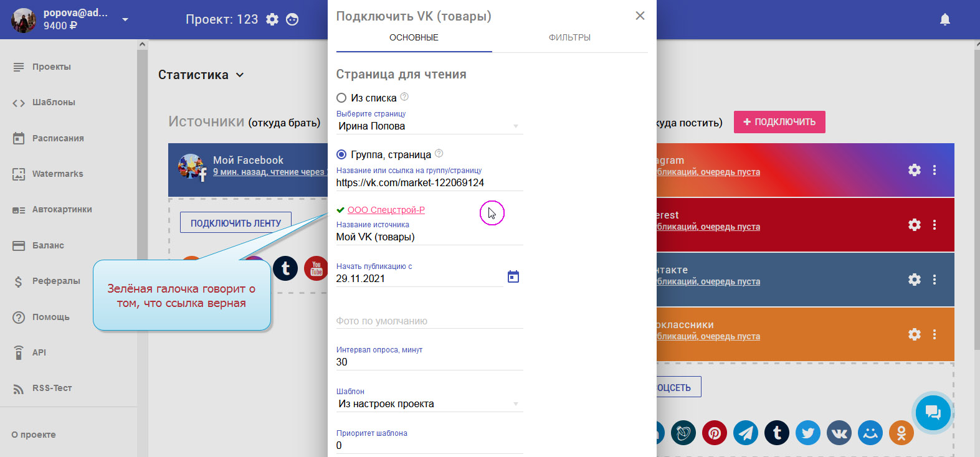Open Расписания in the sidebar
The height and width of the screenshot is (457, 980).
pos(57,138)
